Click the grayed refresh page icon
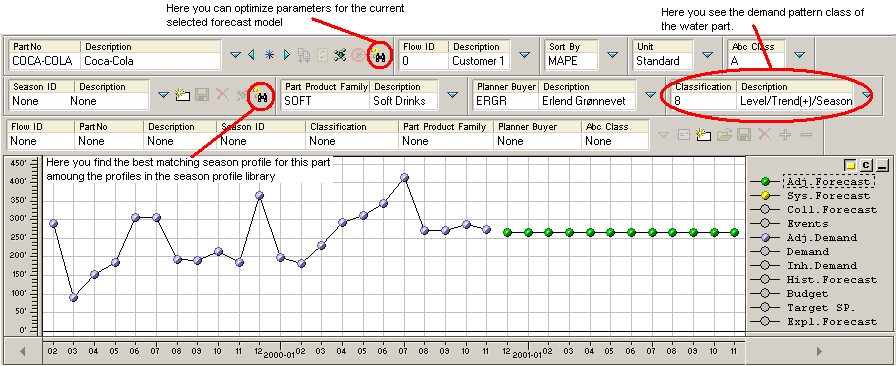 click(x=322, y=55)
